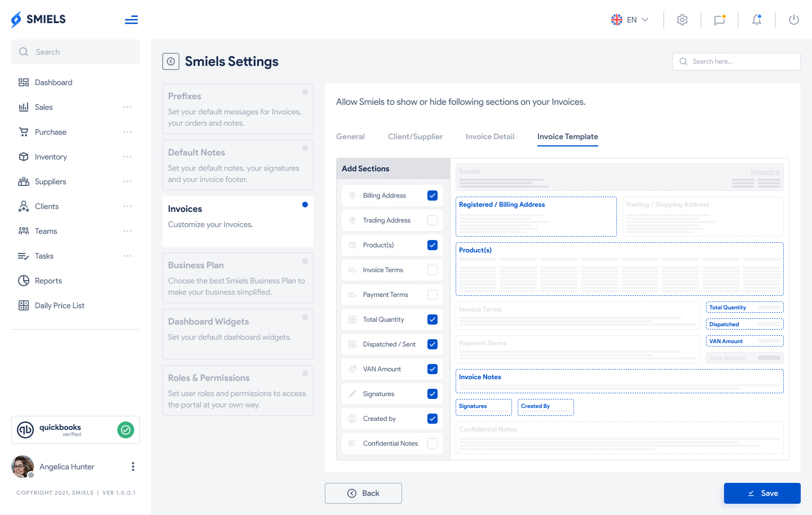Open messages chat icon in top bar

pos(720,20)
